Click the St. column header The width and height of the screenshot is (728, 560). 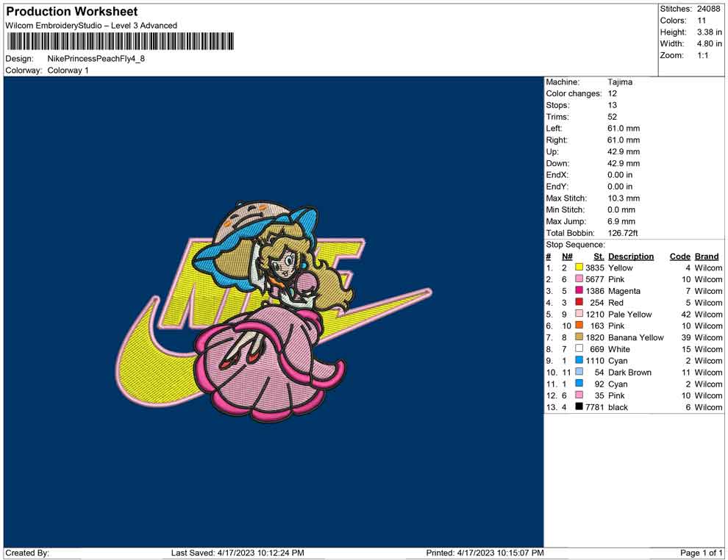599,256
